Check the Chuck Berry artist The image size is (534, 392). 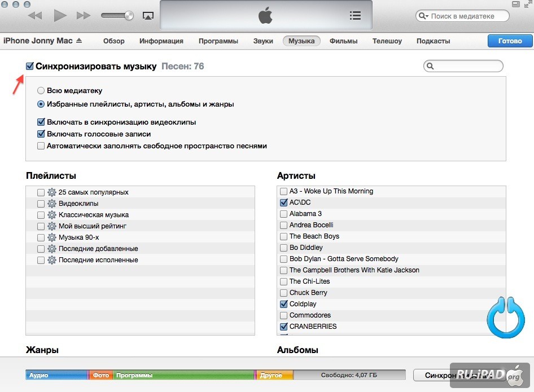(x=283, y=293)
